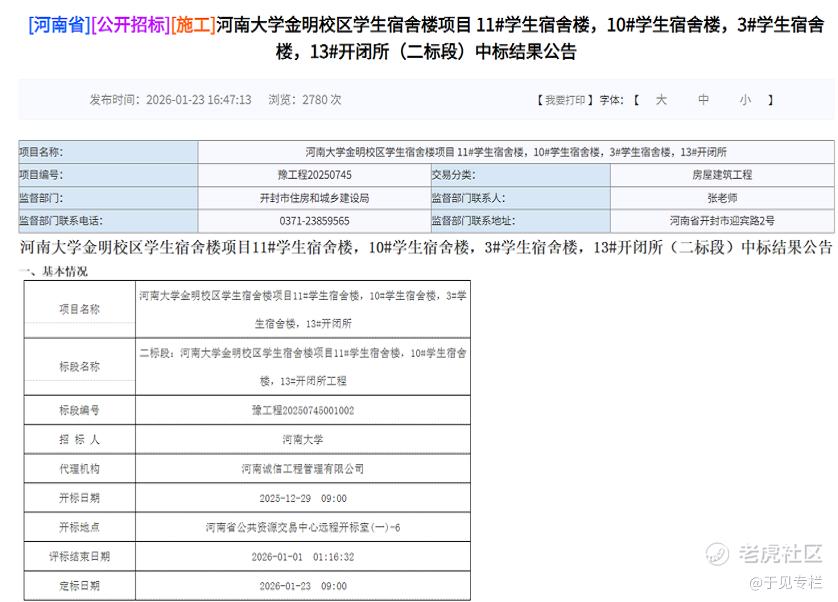This screenshot has height=602, width=838.
Task: Select address 河南省开封市迎宾路2号
Action: [x=722, y=221]
